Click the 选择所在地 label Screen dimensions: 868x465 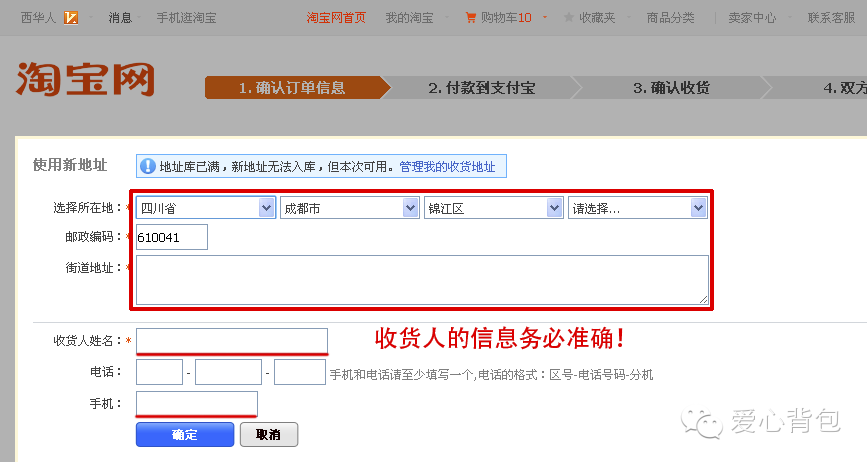tap(87, 208)
